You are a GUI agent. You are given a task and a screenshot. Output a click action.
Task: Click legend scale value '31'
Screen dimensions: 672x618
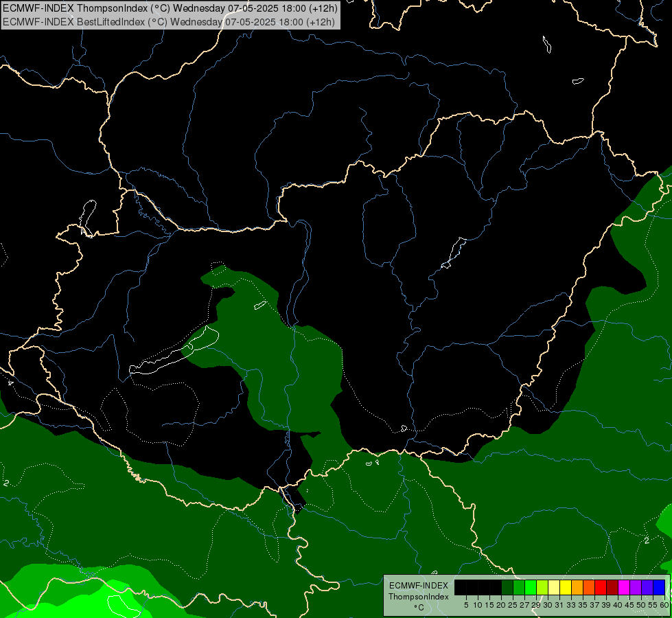point(559,605)
